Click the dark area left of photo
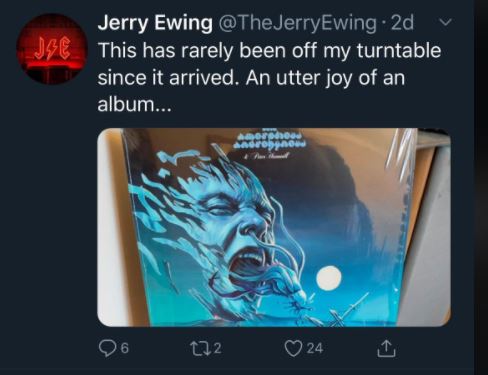Image resolution: width=488 pixels, height=375 pixels. (x=50, y=227)
